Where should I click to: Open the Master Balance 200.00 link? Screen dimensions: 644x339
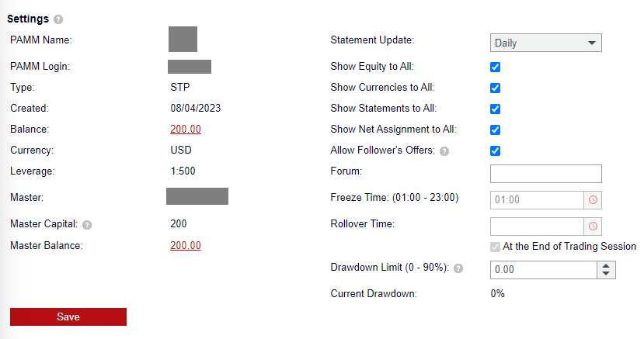(186, 246)
